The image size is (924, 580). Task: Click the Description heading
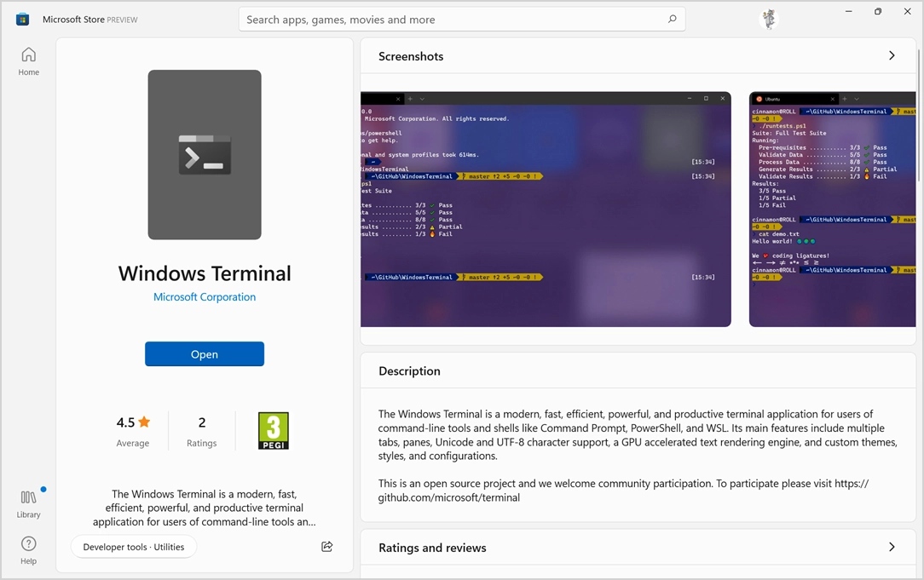[x=409, y=371]
